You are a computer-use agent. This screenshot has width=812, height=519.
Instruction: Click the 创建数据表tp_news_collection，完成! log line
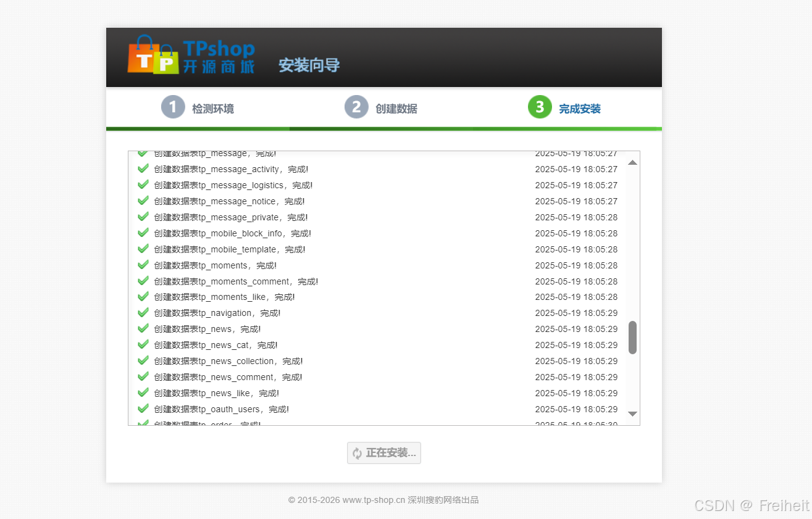[228, 361]
